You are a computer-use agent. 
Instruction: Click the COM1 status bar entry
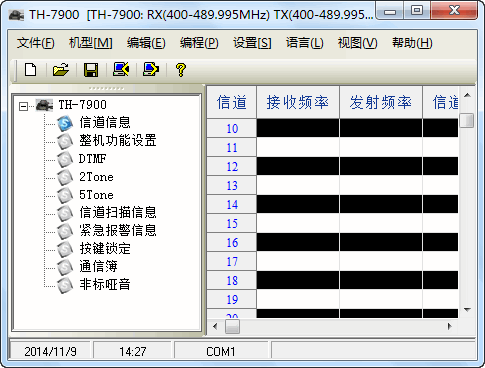click(221, 351)
